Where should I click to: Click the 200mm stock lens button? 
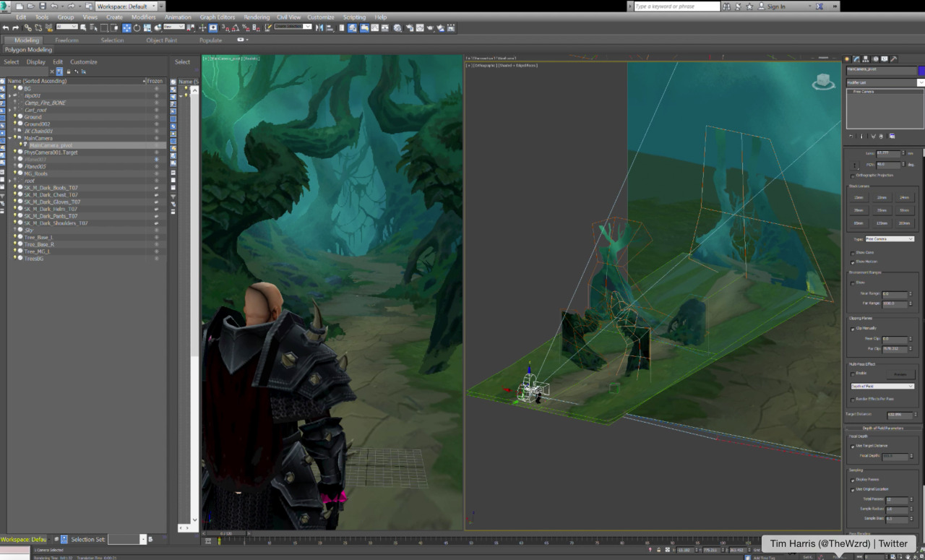[904, 223]
